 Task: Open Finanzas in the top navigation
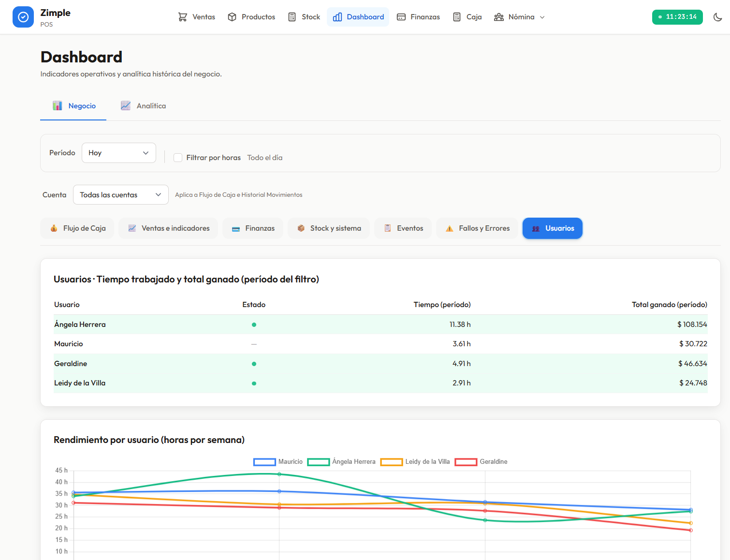(418, 17)
